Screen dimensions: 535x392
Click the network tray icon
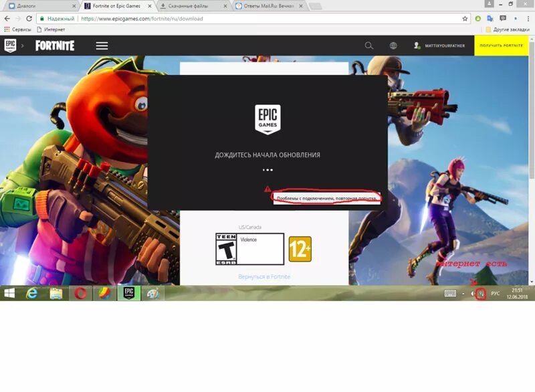click(x=481, y=294)
